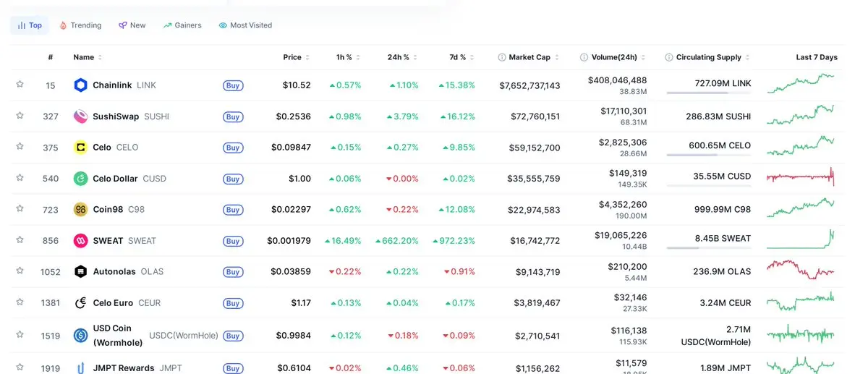Click the Coin98 coin logo
This screenshot has height=374, width=868.
81,210
